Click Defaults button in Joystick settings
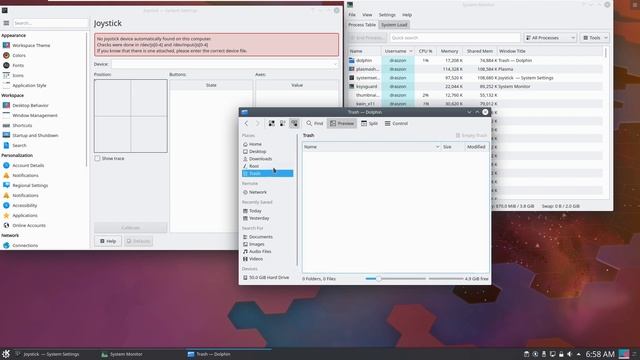Screen dimensions: 640x360 click(138, 241)
